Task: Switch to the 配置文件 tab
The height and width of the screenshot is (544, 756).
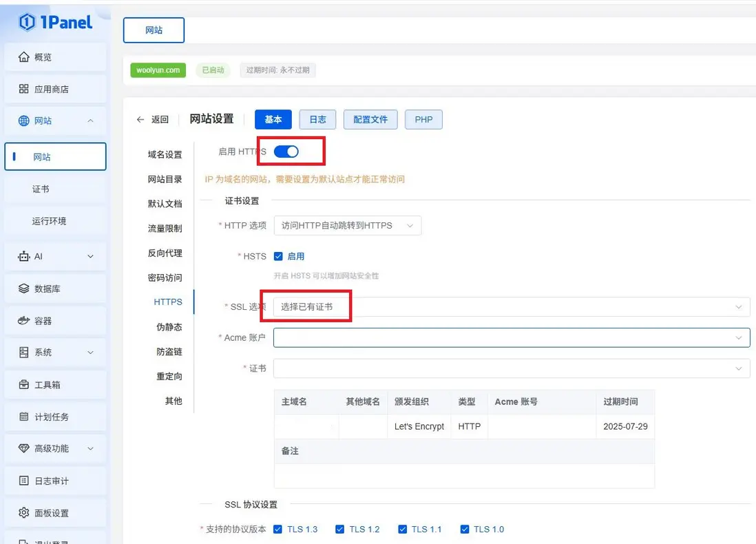Action: [x=370, y=119]
